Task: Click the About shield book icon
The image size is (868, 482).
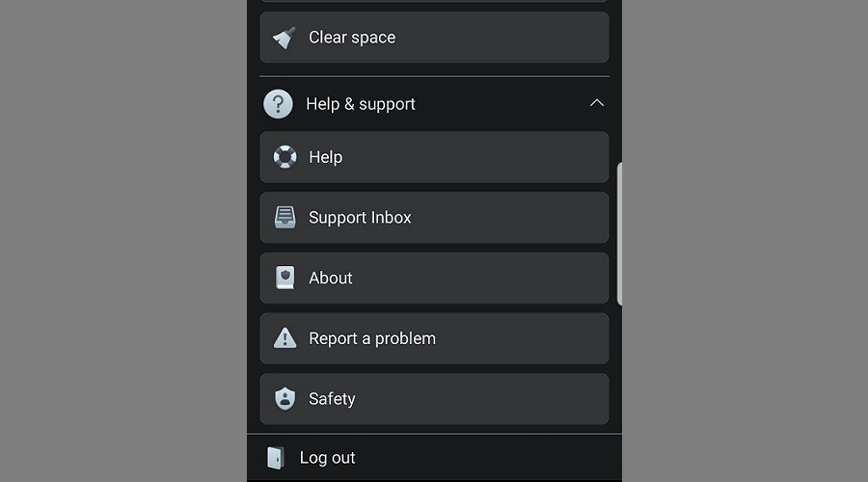Action: tap(285, 278)
